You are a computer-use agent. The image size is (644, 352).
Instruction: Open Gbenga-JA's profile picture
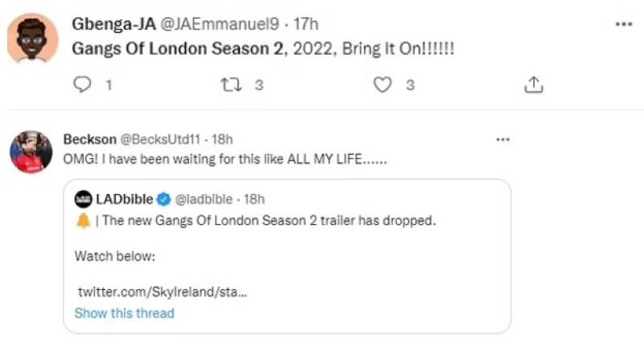pyautogui.click(x=31, y=37)
